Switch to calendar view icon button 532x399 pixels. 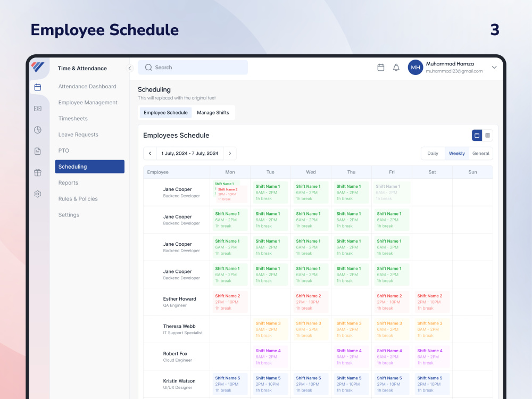(477, 135)
